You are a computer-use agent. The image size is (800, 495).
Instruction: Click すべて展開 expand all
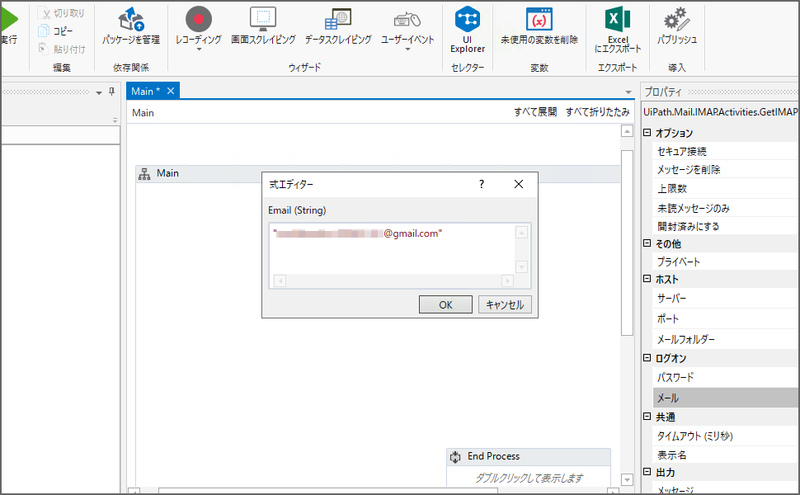[535, 112]
